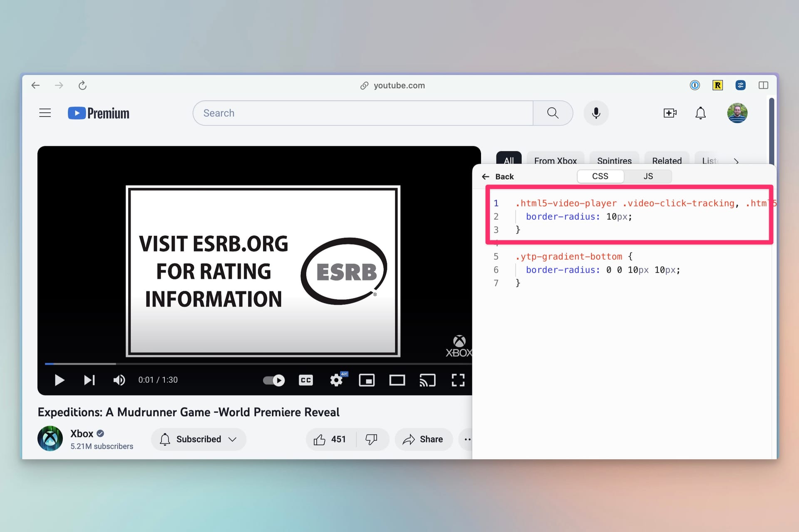
Task: Enter fullscreen mode
Action: 458,380
